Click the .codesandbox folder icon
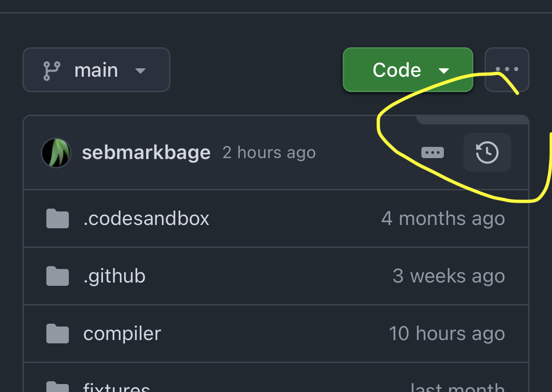This screenshot has width=552, height=392. click(x=58, y=218)
